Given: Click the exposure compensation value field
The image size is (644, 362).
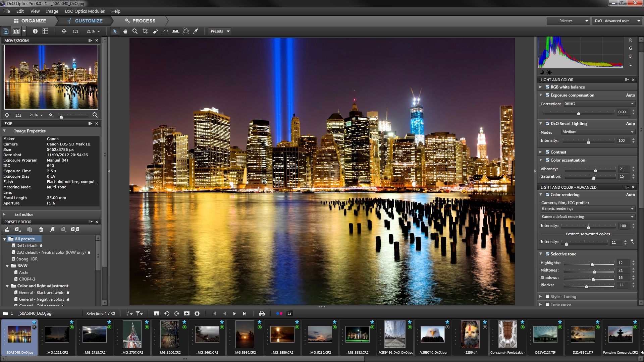Looking at the screenshot, I should pos(623,112).
